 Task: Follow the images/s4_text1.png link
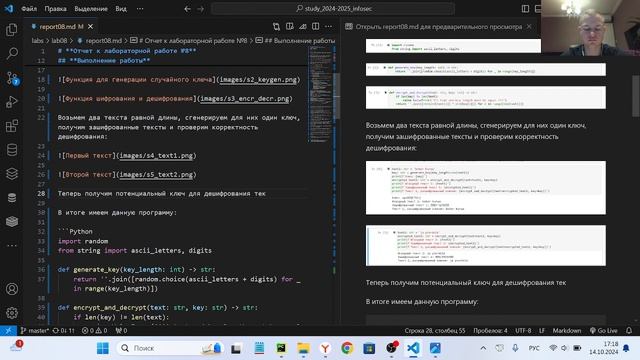pos(156,156)
